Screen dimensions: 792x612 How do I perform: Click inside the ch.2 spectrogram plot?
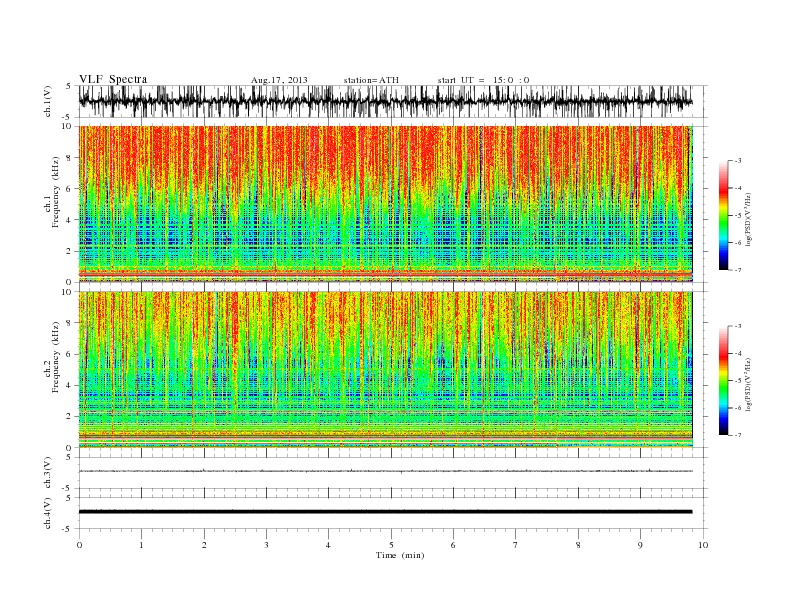pos(385,370)
